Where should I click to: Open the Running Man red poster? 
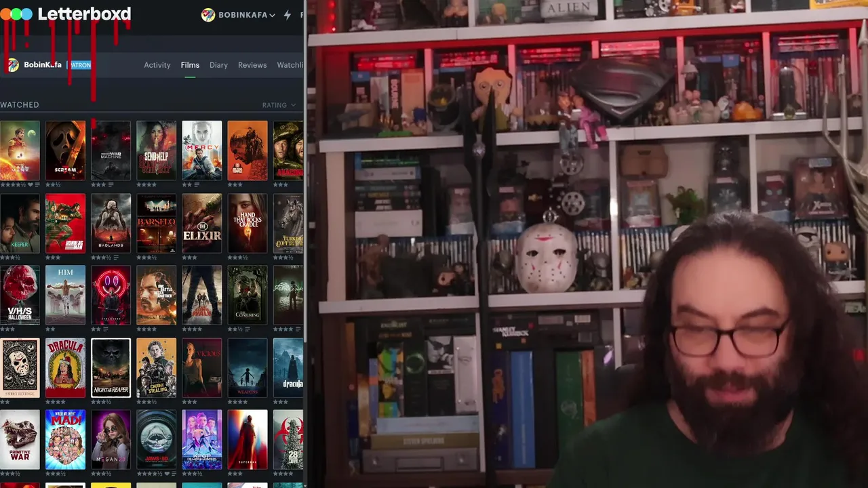66,224
